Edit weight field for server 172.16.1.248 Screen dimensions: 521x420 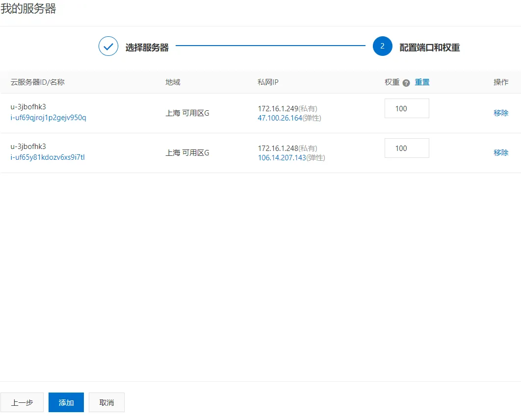pyautogui.click(x=407, y=148)
